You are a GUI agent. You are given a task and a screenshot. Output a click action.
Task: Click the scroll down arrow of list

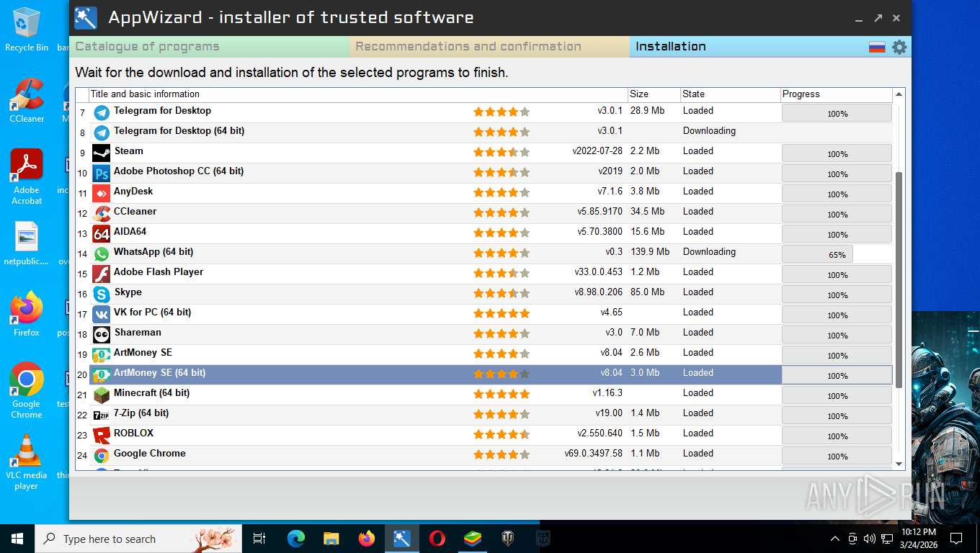tap(899, 464)
